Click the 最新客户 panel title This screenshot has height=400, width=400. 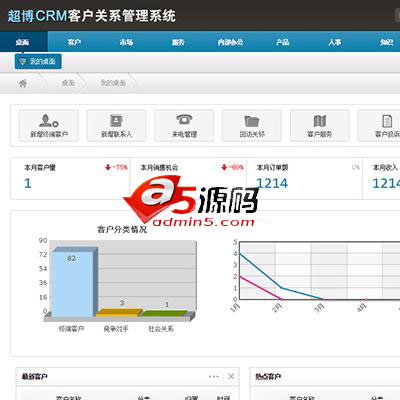[x=34, y=377]
